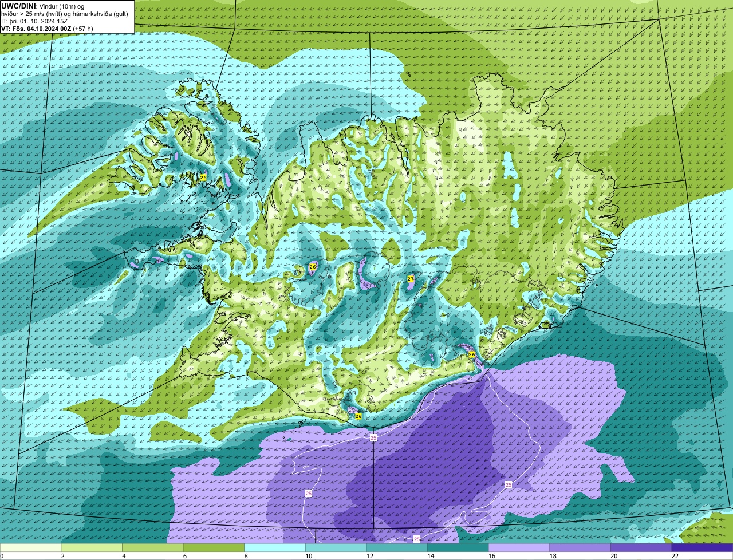
Task: Pick the light lavender 16–18 m/s swatch
Action: 519,547
